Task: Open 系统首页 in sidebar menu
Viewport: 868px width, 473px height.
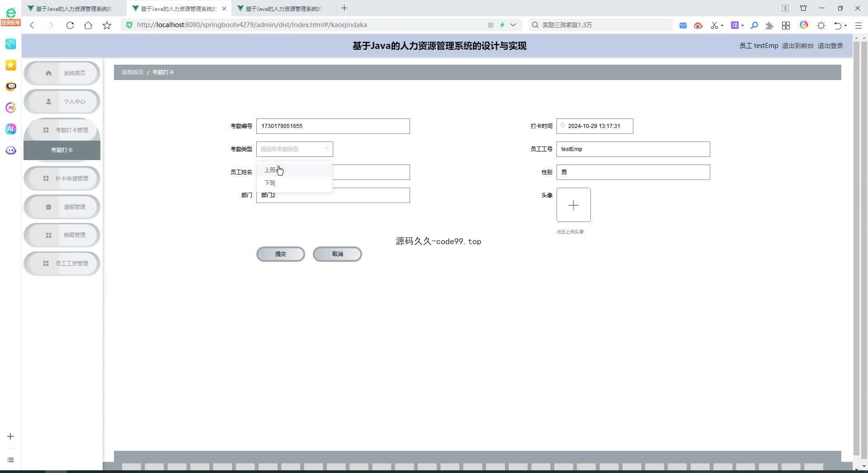Action: (62, 73)
